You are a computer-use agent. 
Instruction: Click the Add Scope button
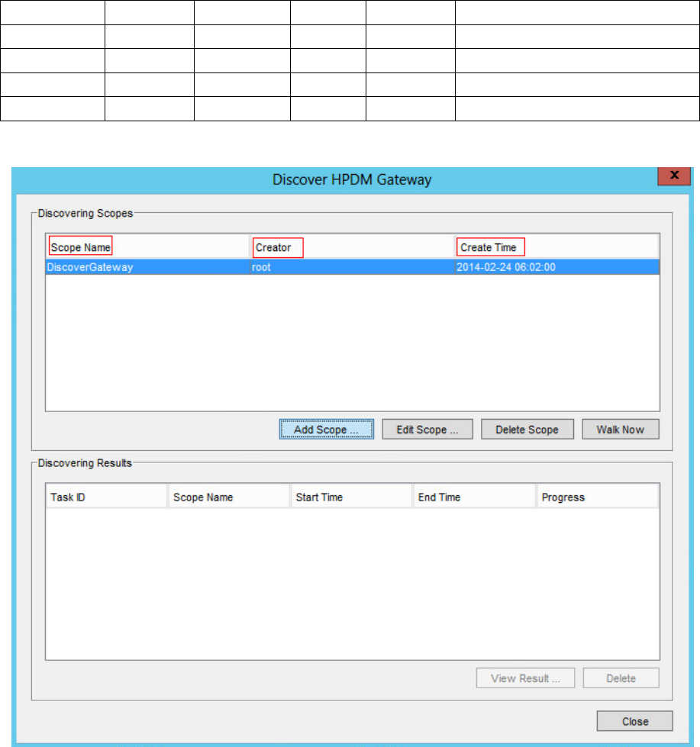click(x=326, y=430)
